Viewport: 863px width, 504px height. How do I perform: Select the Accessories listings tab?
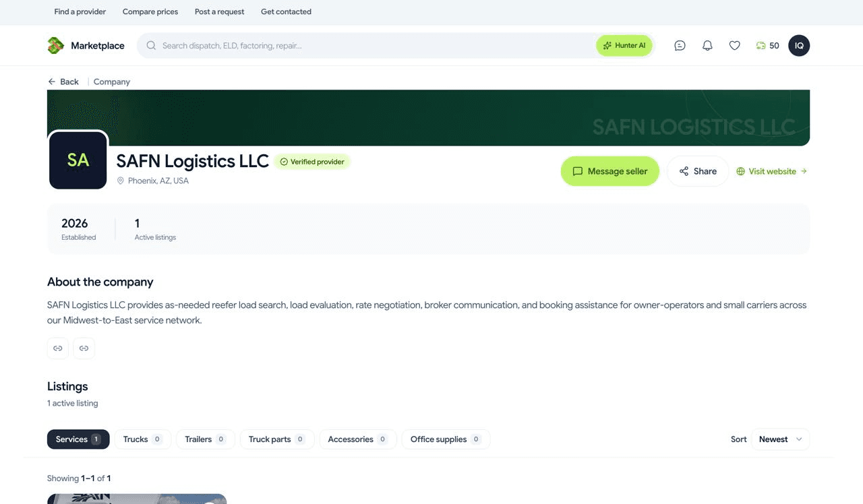click(358, 439)
